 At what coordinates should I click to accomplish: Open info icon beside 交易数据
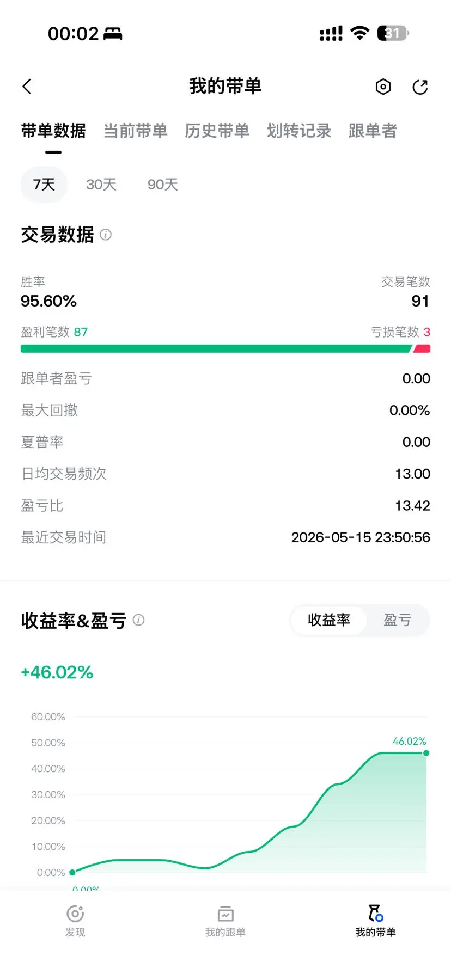[106, 235]
